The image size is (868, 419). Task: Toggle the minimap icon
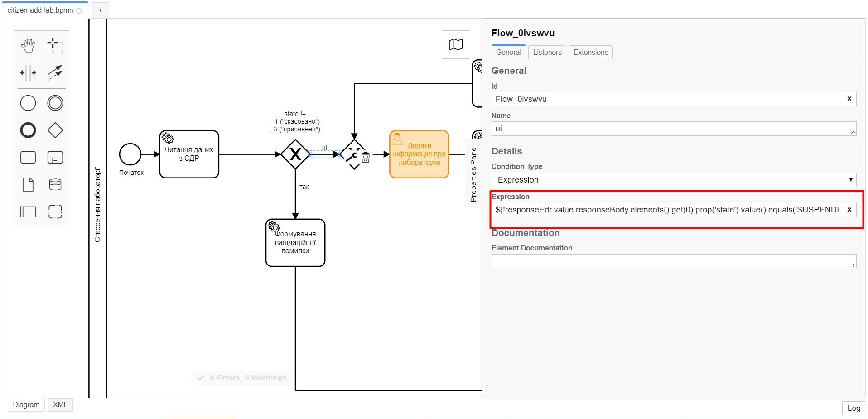click(x=456, y=44)
